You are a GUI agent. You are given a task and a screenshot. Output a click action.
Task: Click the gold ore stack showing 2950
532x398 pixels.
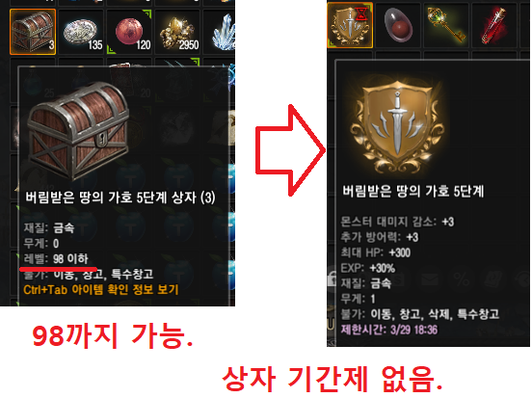tap(177, 33)
